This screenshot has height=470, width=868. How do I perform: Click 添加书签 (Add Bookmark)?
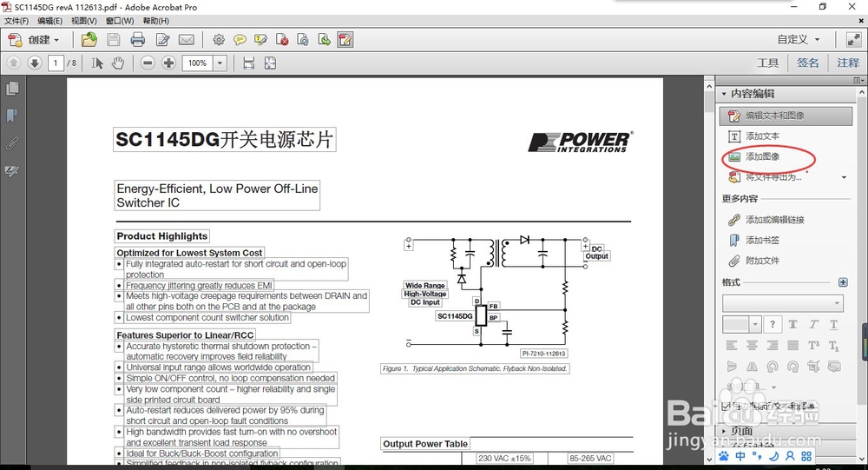click(762, 241)
